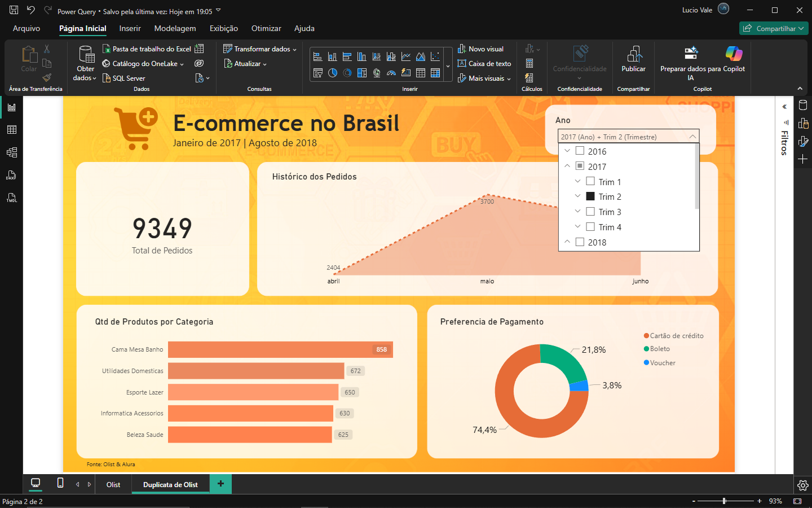This screenshot has width=812, height=508.
Task: Select the Otimizar ribbon tab
Action: 266,28
